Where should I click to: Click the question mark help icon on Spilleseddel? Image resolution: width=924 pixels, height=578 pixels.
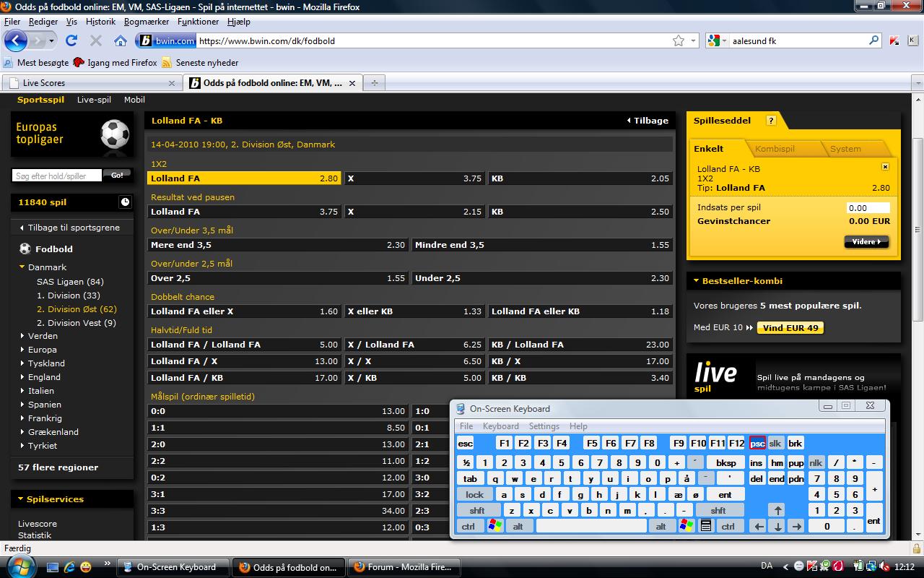(771, 121)
